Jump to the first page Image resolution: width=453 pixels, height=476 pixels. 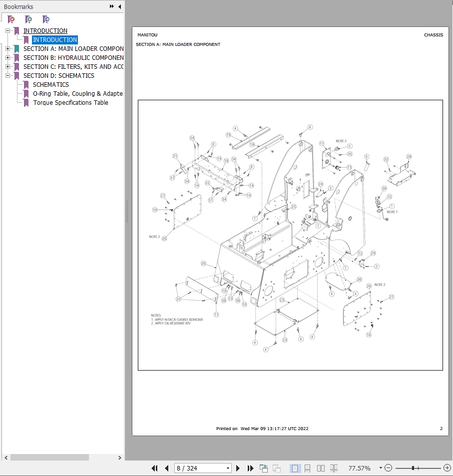(154, 468)
